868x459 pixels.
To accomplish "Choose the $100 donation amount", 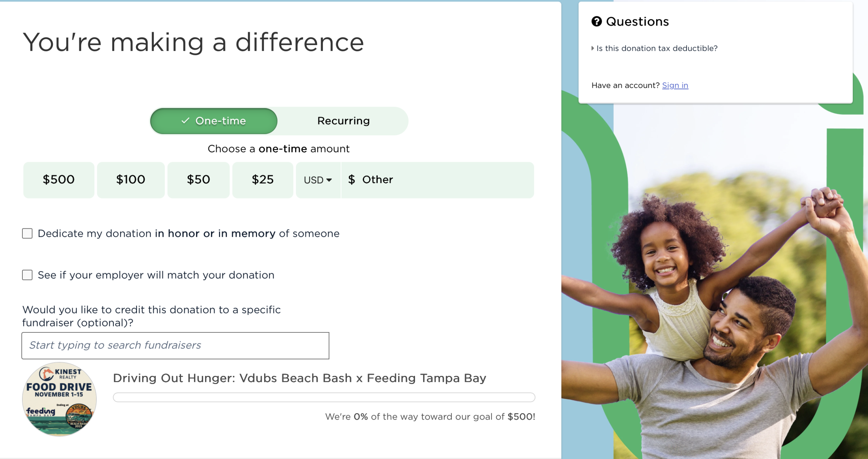I will coord(131,180).
